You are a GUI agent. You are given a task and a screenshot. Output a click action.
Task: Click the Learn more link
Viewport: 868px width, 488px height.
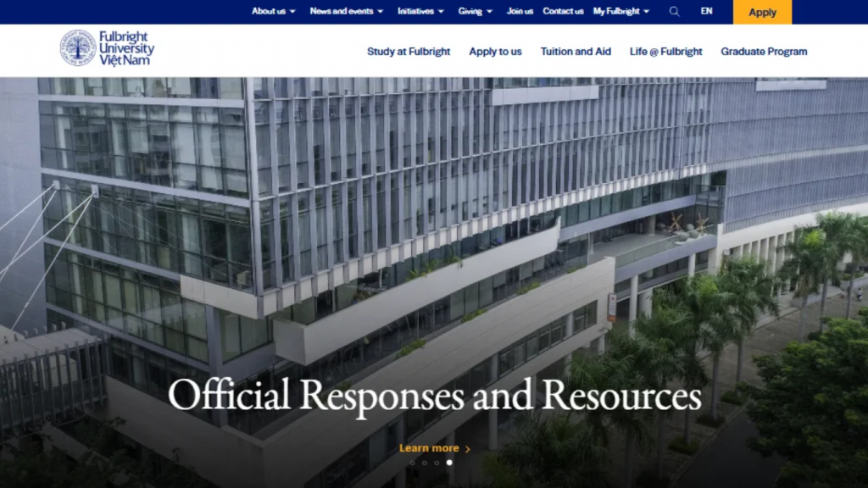point(429,448)
